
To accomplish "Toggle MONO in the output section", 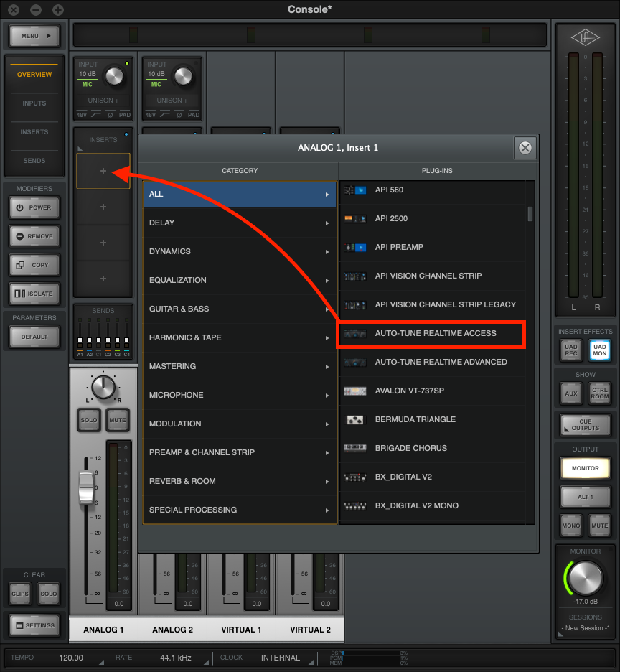I will pos(570,526).
